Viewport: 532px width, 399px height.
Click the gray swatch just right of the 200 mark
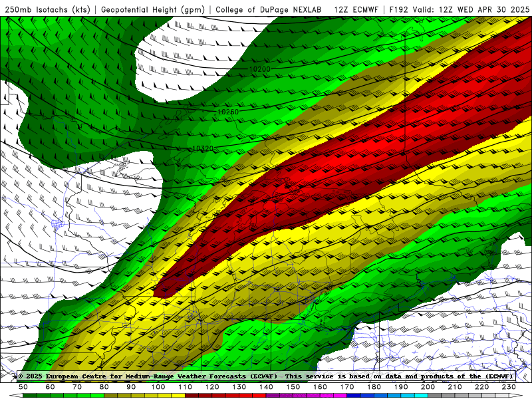pyautogui.click(x=435, y=396)
